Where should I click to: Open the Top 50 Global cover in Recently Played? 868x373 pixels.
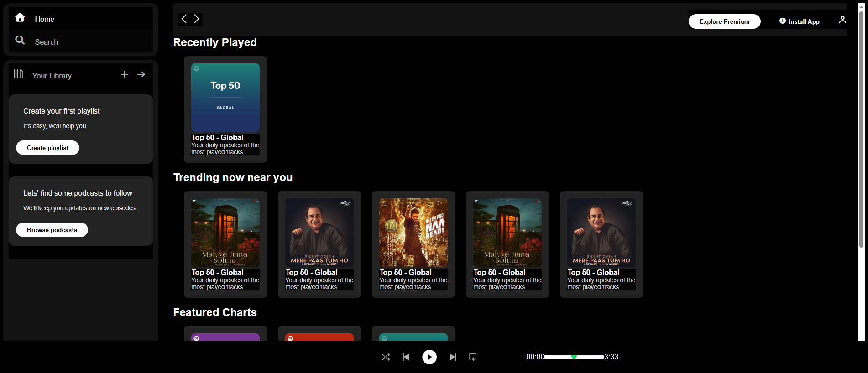(225, 98)
